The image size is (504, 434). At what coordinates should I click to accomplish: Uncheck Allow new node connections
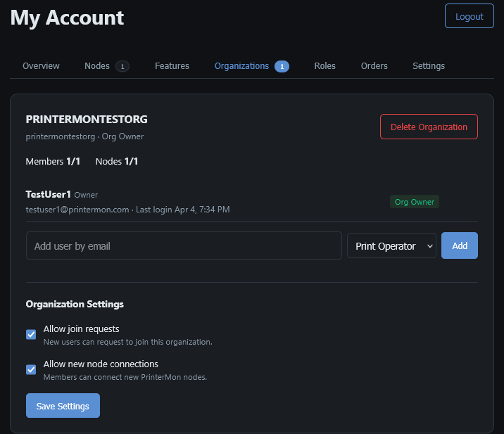(31, 369)
